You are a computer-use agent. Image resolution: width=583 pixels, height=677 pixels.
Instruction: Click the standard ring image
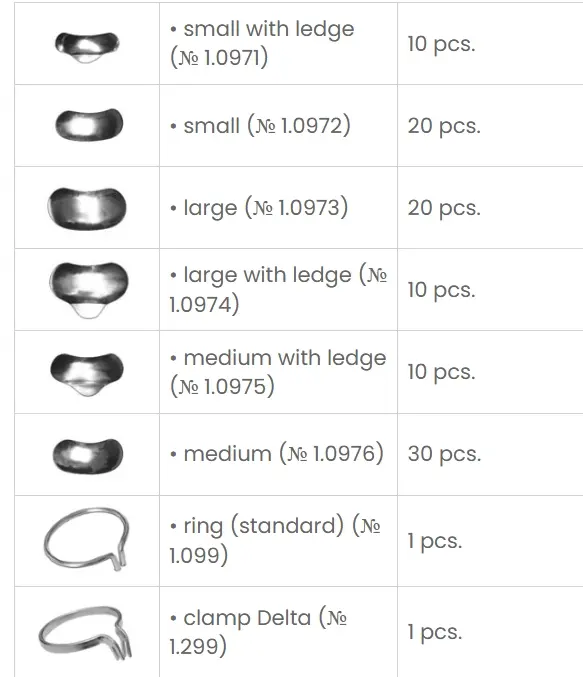(x=87, y=539)
